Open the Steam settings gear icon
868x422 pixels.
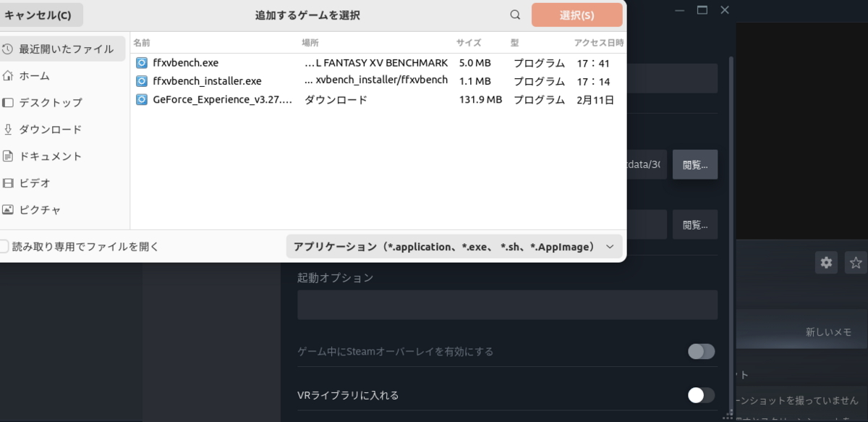pos(826,262)
